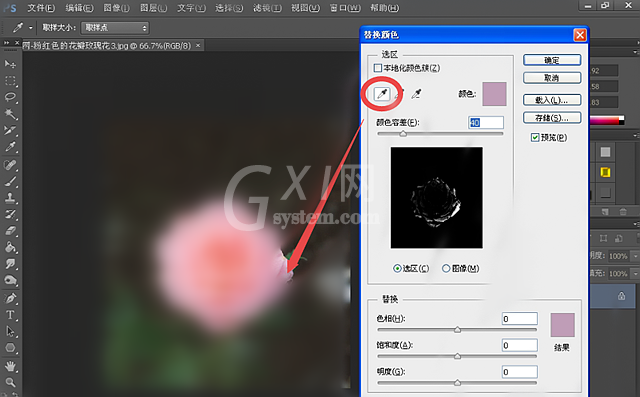640x397 pixels.
Task: Click the 颜色容差 fuzziness slider handle
Action: (403, 133)
